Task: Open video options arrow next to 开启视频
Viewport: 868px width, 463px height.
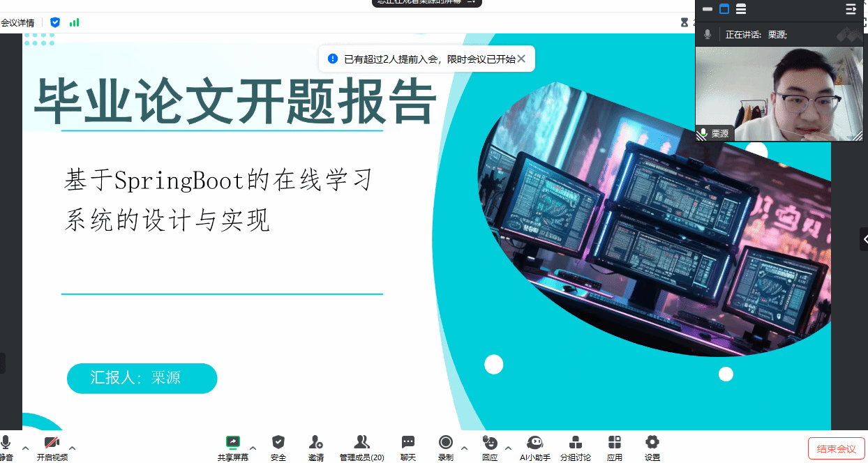Action: [x=72, y=448]
